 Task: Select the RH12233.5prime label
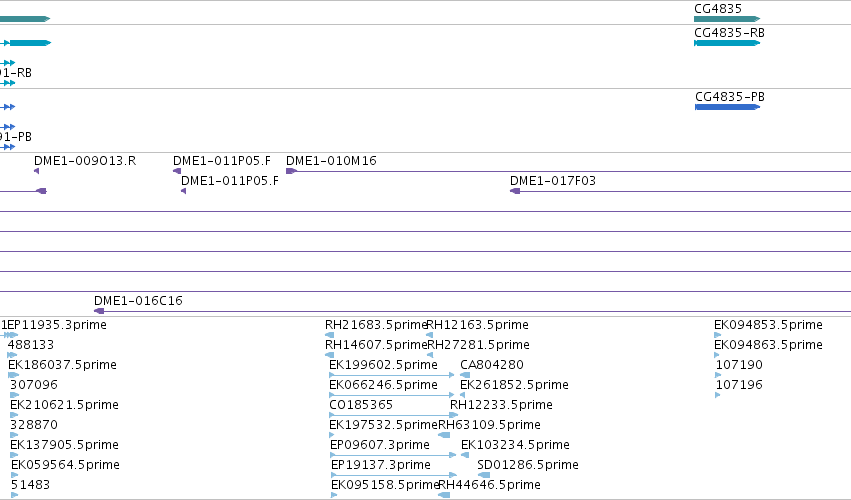(x=501, y=405)
